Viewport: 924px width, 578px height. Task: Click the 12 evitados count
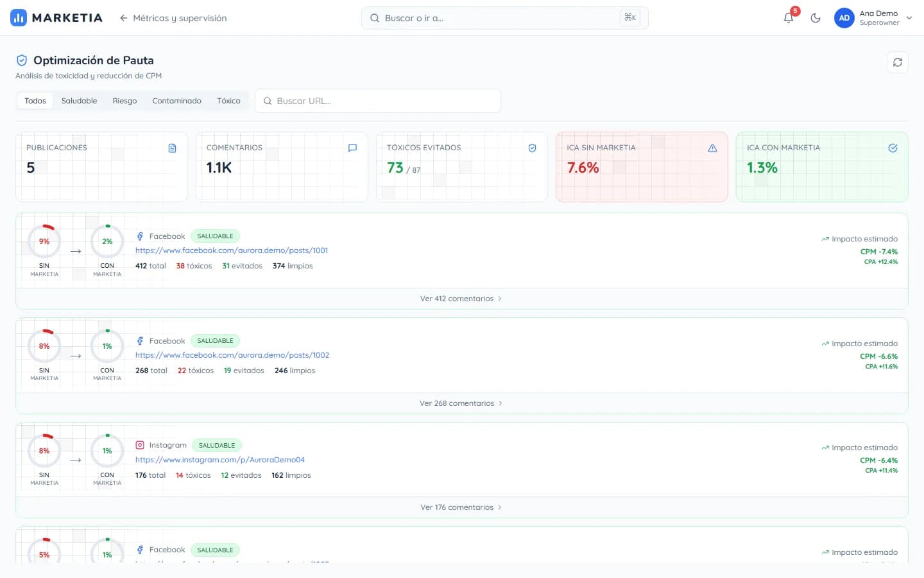click(241, 475)
